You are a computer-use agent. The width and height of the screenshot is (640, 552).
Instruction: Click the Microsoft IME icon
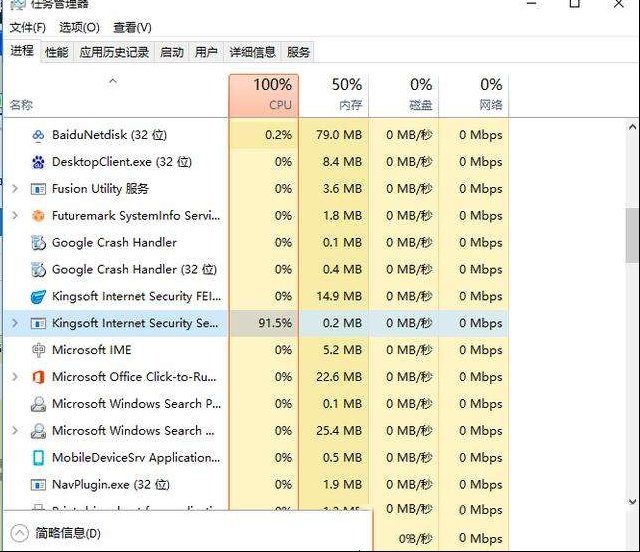[x=38, y=350]
